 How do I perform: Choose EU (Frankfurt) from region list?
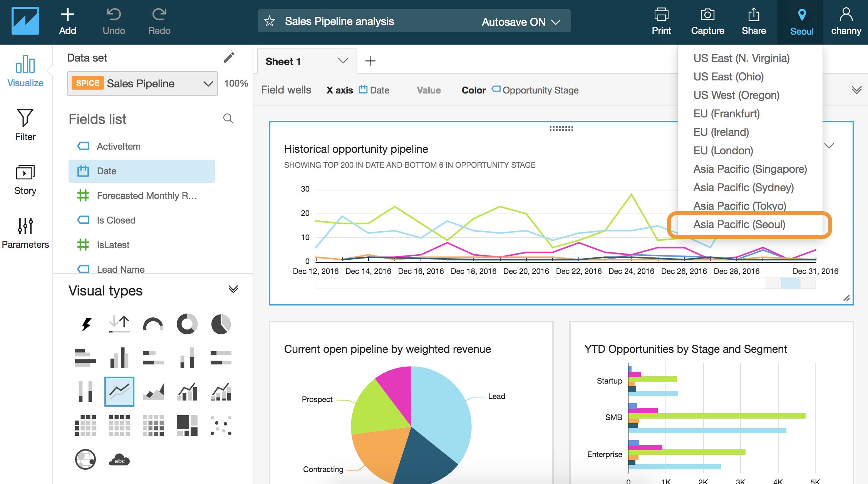pos(726,113)
